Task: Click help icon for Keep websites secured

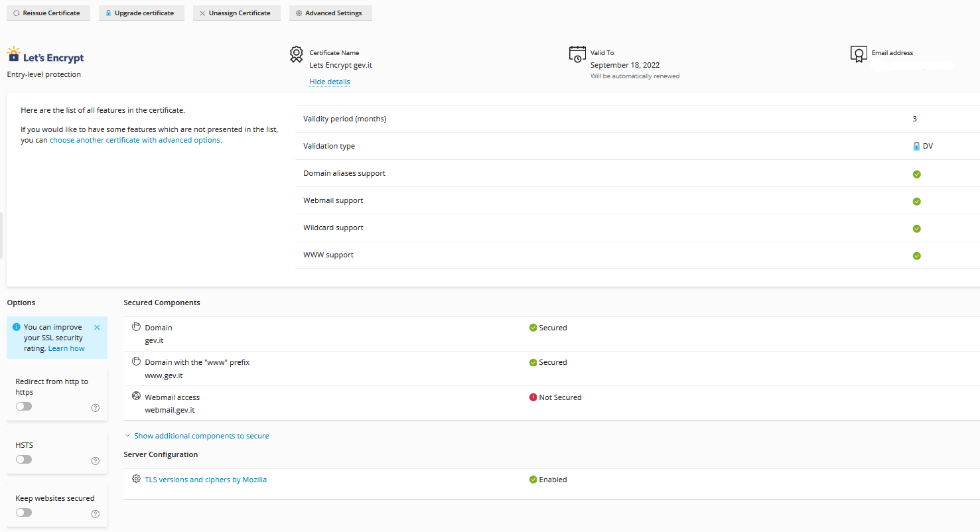Action: (x=96, y=514)
